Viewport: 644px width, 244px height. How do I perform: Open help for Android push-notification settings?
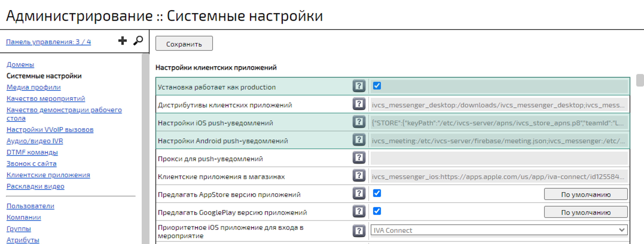(359, 140)
